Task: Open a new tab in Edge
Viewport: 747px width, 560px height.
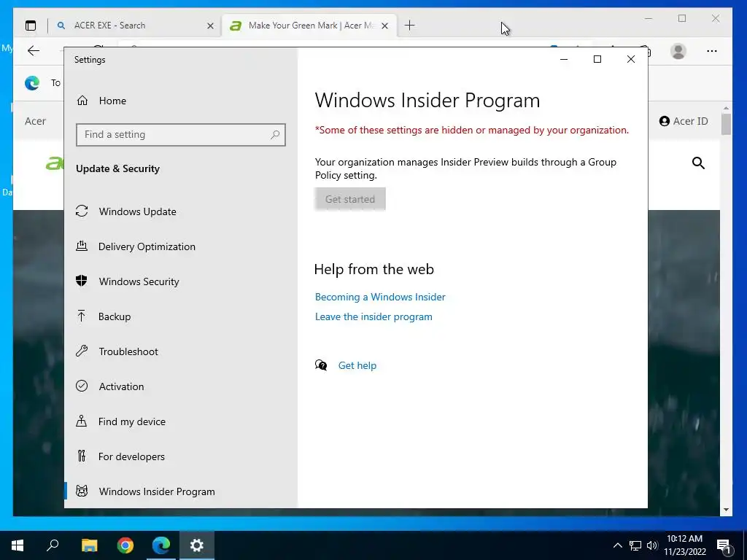Action: [x=410, y=26]
